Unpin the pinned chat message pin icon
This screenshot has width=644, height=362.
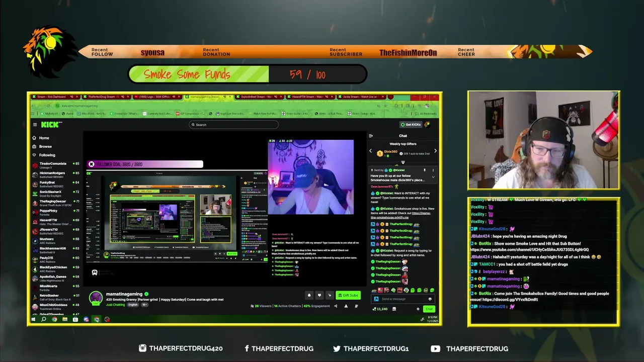coord(425,170)
